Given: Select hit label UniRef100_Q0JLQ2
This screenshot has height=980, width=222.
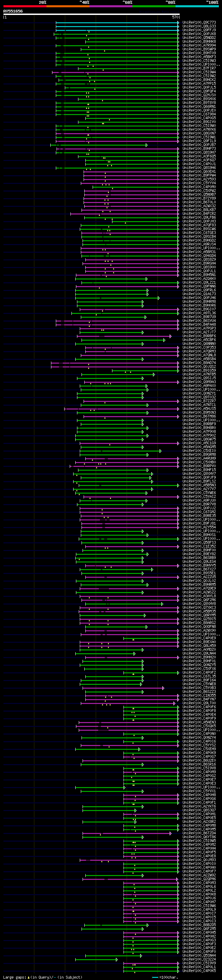Looking at the screenshot, I should (199, 581).
